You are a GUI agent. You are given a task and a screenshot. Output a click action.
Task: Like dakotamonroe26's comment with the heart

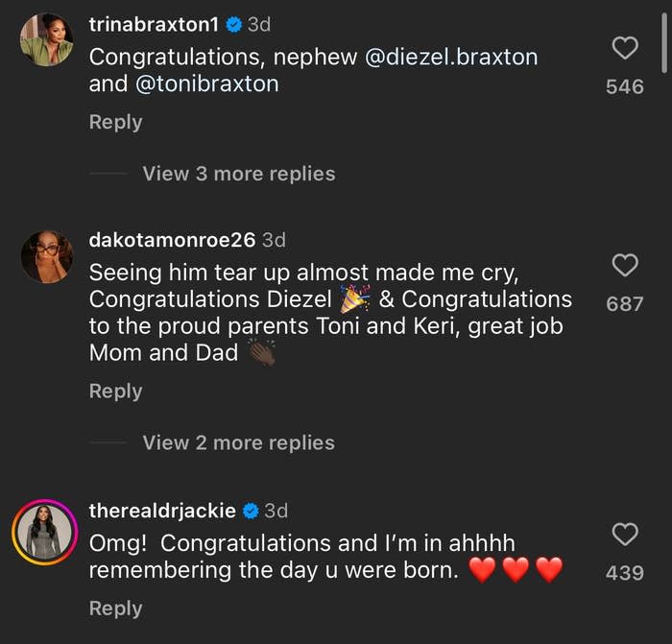(625, 265)
